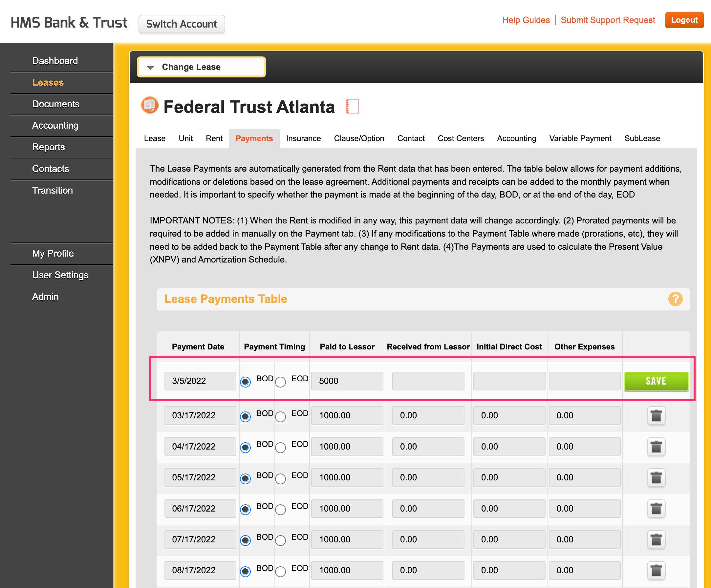
Task: Go to Reports in the sidebar
Action: coord(48,147)
